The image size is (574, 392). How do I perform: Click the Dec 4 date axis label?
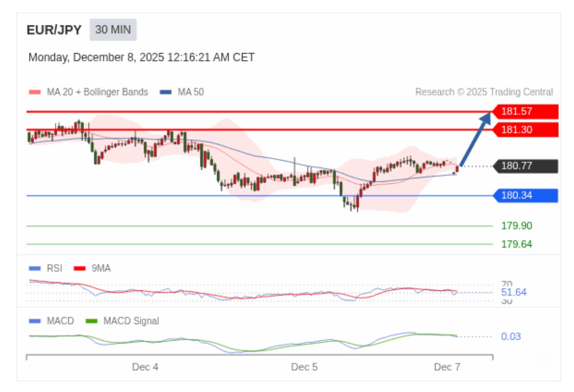[145, 367]
